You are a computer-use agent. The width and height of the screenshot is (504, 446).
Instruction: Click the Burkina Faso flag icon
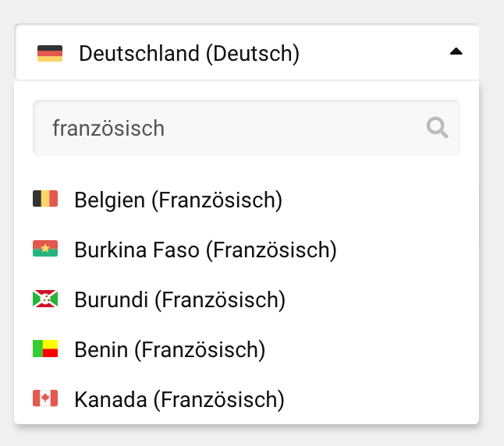[45, 249]
